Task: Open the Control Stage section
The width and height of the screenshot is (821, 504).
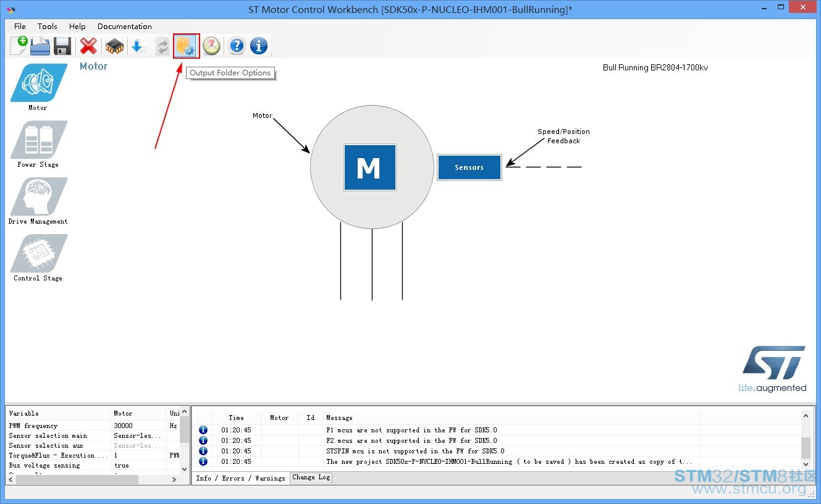Action: [x=38, y=258]
